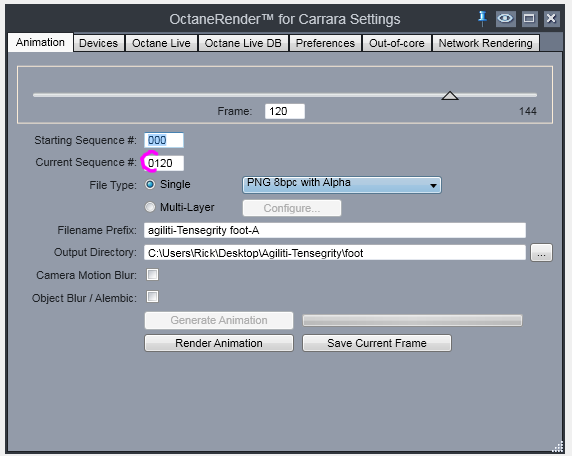Open the Preferences tab
This screenshot has height=456, width=572.
pyautogui.click(x=325, y=43)
